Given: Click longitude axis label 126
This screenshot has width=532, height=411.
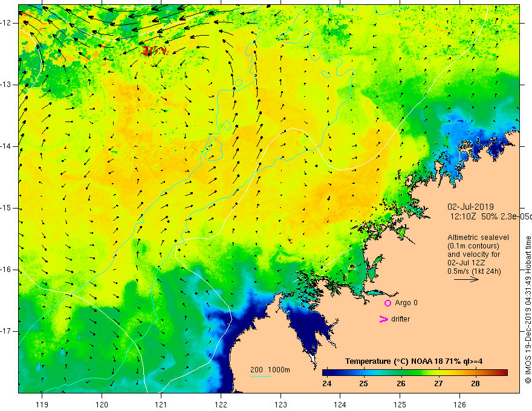Looking at the screenshot, I should (x=459, y=404).
